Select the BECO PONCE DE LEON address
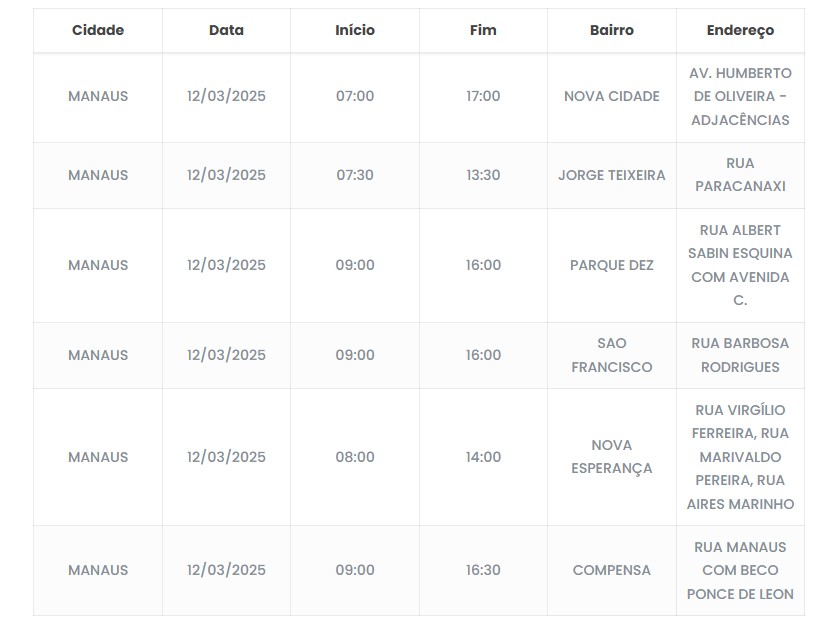The image size is (840, 617). click(740, 570)
